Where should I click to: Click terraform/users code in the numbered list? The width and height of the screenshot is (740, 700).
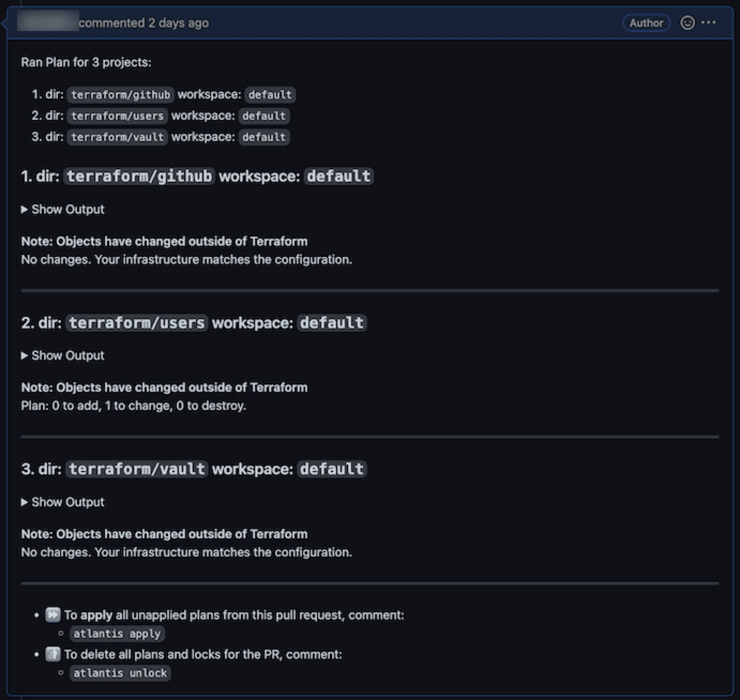click(117, 116)
